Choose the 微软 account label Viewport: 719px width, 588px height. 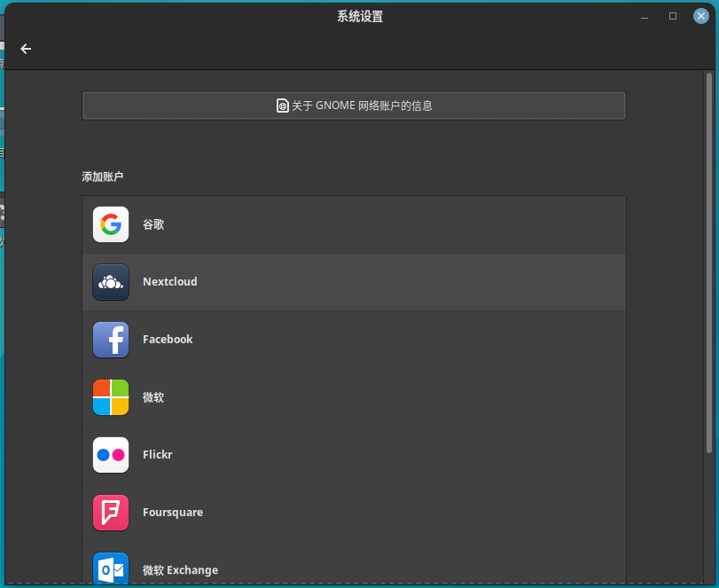153,397
